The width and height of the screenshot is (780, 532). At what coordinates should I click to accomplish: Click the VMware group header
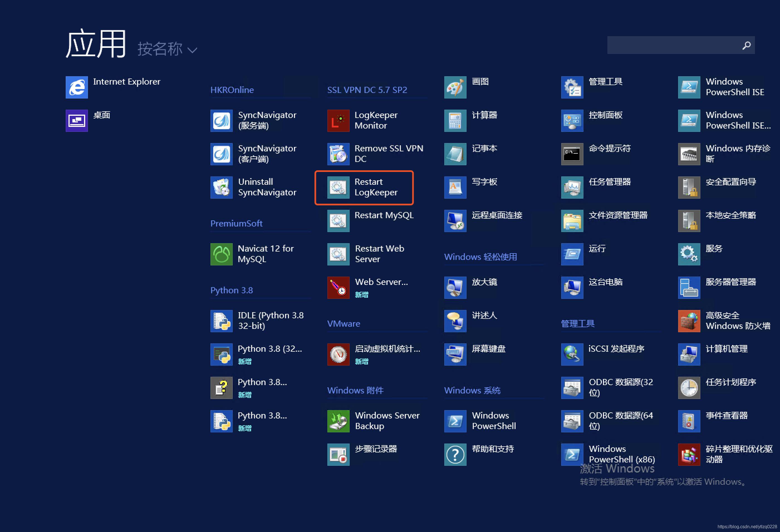coord(344,324)
